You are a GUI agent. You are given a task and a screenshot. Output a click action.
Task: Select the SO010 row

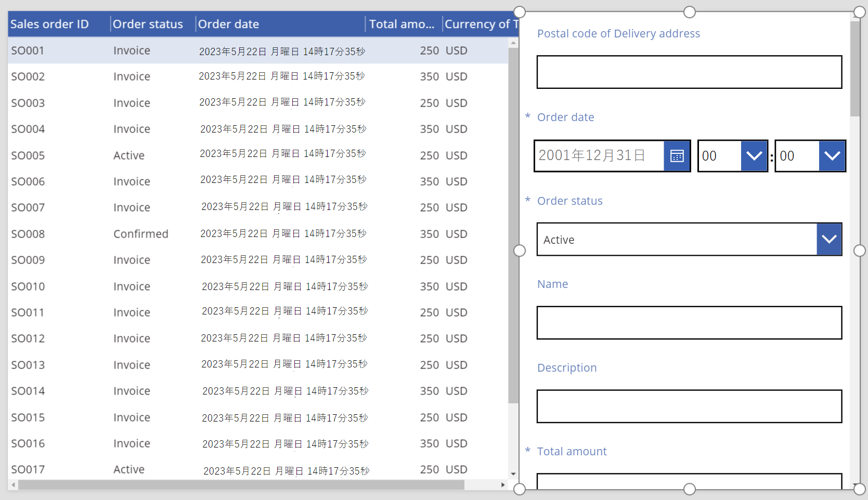pyautogui.click(x=258, y=286)
